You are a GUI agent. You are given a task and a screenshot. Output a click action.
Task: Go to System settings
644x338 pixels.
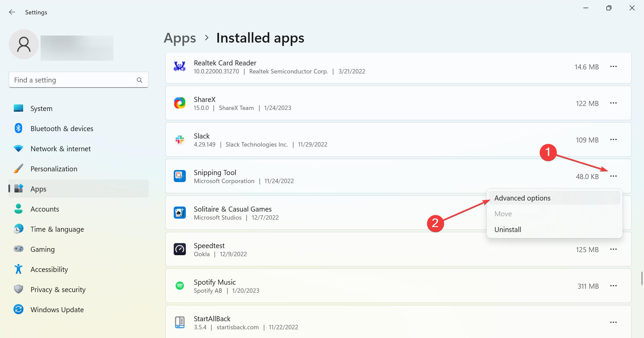(x=78, y=108)
